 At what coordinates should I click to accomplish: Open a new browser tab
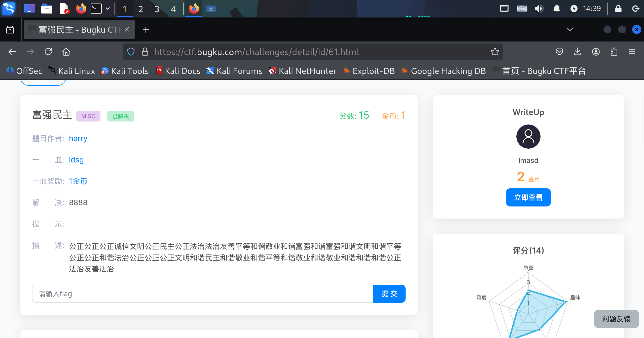146,30
